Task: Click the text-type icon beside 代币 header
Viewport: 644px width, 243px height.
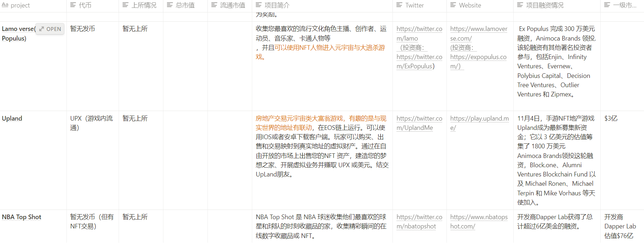Action: tap(73, 5)
